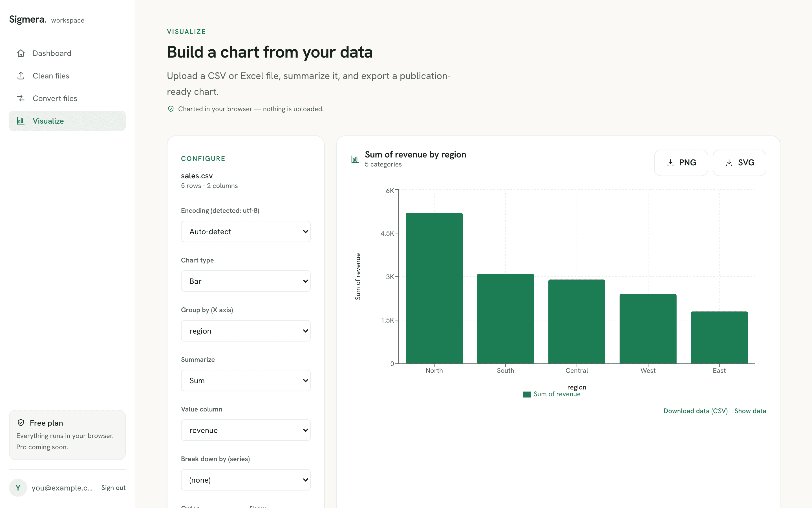812x508 pixels.
Task: Open the Encoding Auto-detect dropdown
Action: 246,231
